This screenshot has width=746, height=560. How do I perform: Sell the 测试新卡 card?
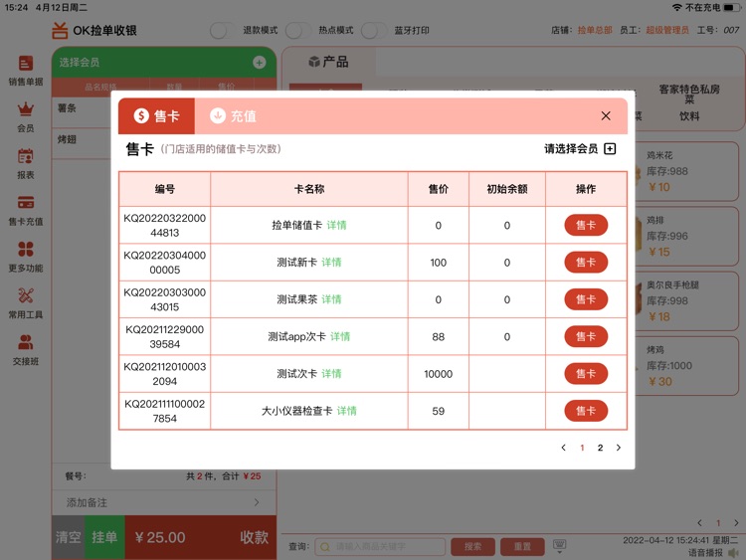coord(586,263)
